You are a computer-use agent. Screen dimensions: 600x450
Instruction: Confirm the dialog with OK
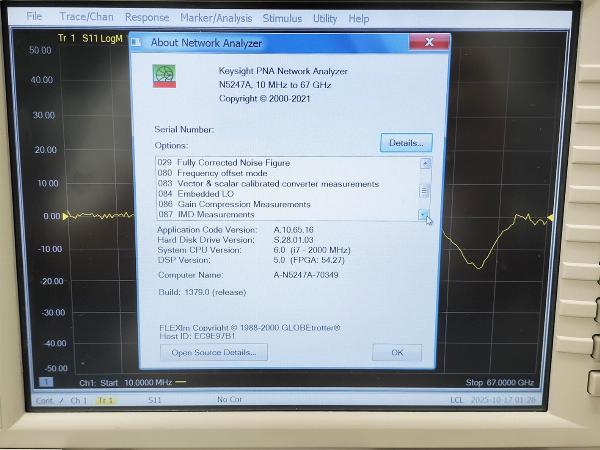click(x=397, y=352)
